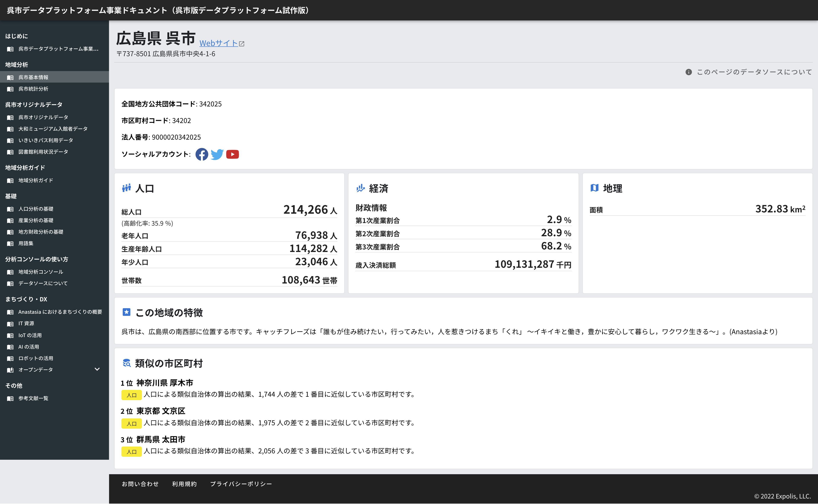818x504 pixels.
Task: Click the 人口 panel icon
Action: tap(127, 188)
